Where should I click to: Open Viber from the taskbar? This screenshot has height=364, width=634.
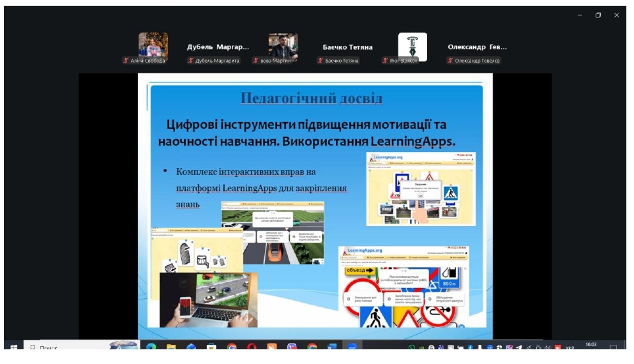click(292, 347)
